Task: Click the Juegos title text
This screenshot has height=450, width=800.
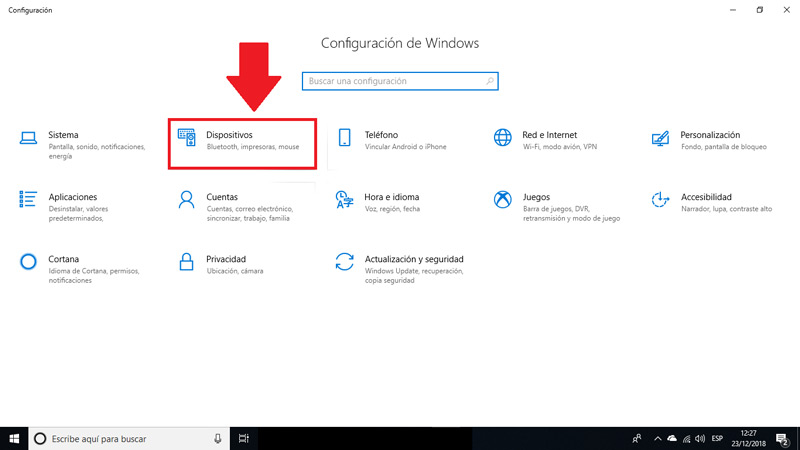Action: (536, 197)
